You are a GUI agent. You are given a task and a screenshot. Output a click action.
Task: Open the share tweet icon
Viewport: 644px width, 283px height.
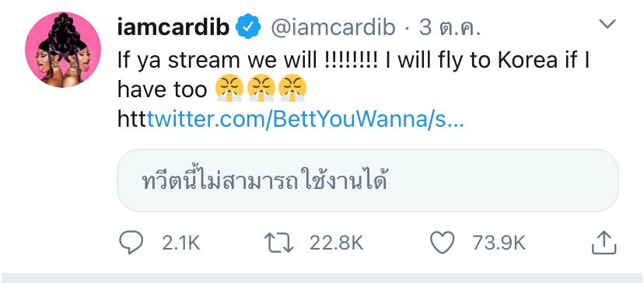(x=604, y=242)
